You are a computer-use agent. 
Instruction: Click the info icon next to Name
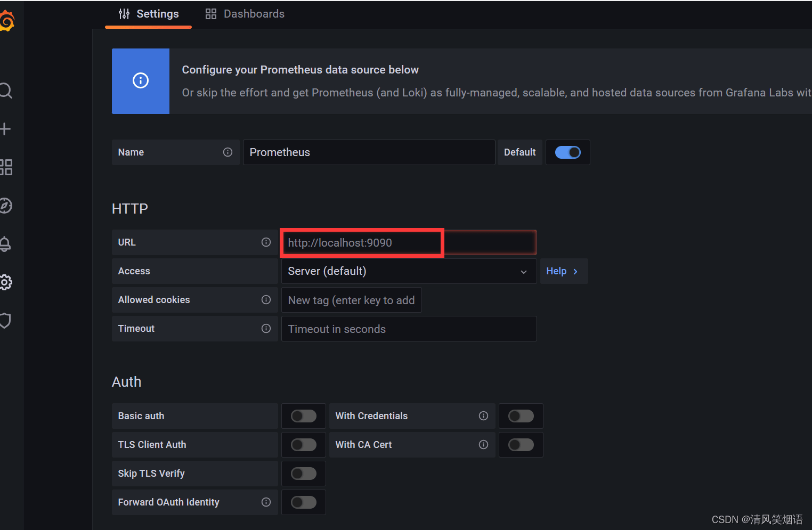point(228,152)
